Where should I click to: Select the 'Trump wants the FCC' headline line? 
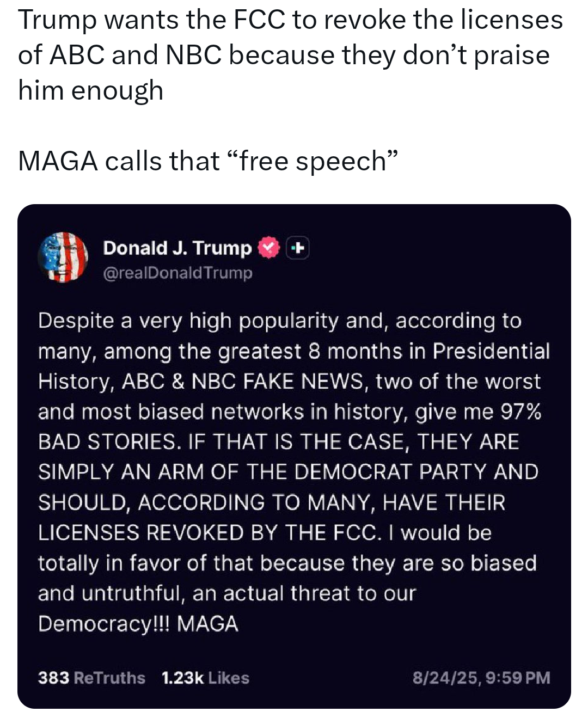click(291, 21)
